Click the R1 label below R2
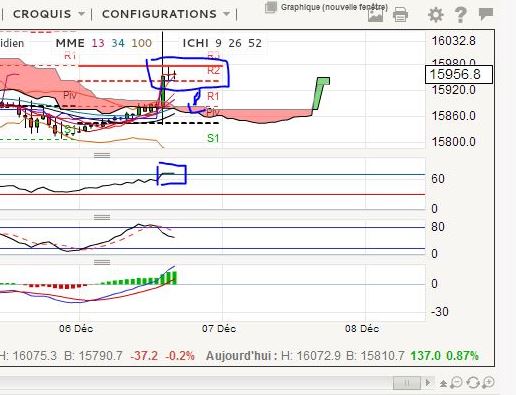This screenshot has height=395, width=516. [213, 96]
